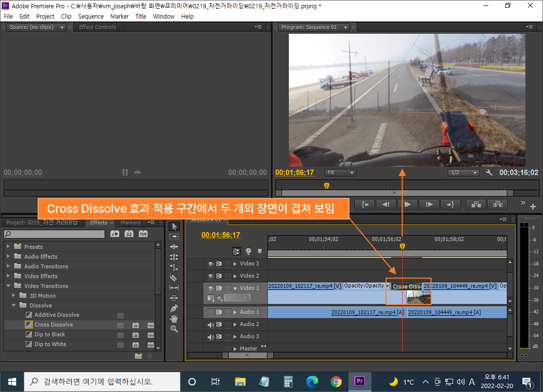Switch to the Project panel tab

coord(42,222)
